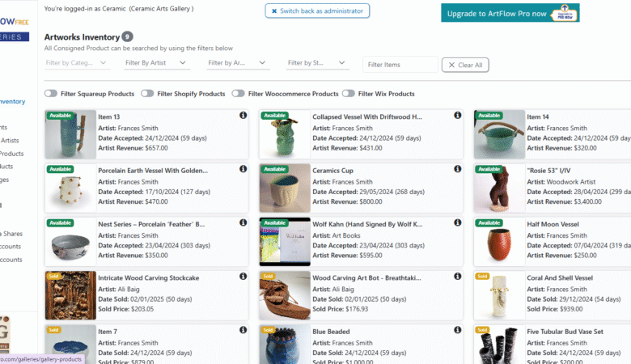Click Switch back as administrator button
This screenshot has width=631, height=364.
click(317, 11)
